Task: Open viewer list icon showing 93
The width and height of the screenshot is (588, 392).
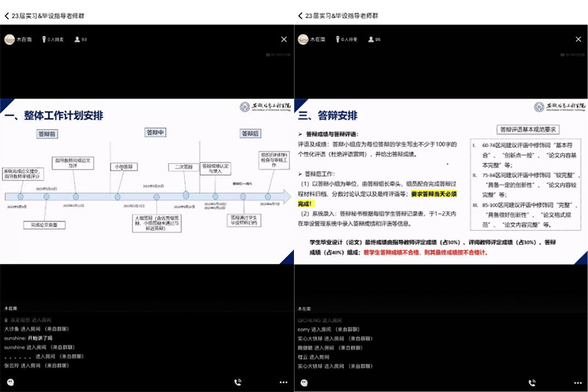Action: point(77,40)
